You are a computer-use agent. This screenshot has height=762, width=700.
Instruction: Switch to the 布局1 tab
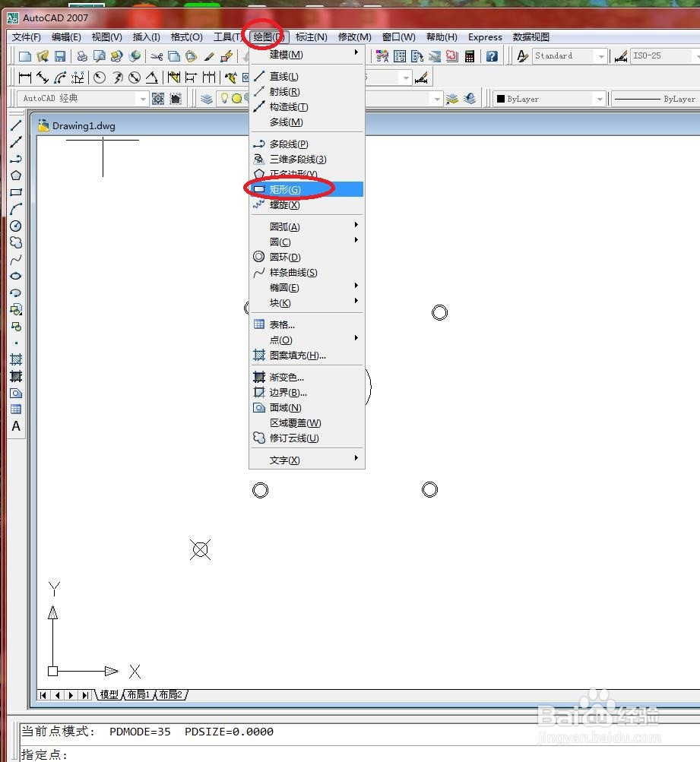pyautogui.click(x=138, y=694)
